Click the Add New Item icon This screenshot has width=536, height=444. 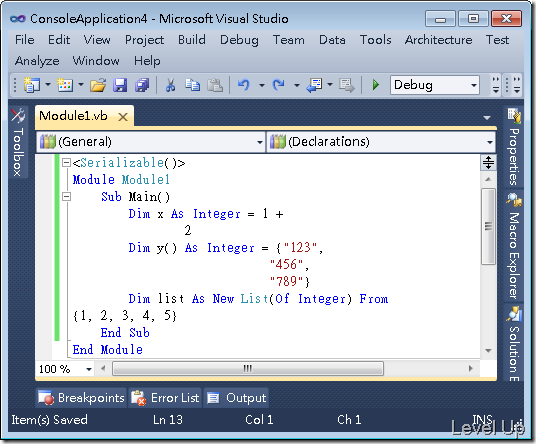(x=65, y=85)
